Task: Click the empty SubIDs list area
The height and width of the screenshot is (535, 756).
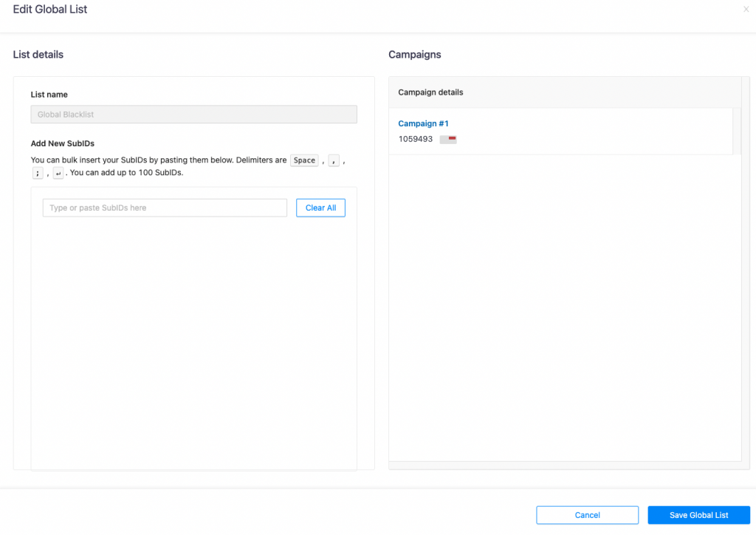Action: point(193,340)
